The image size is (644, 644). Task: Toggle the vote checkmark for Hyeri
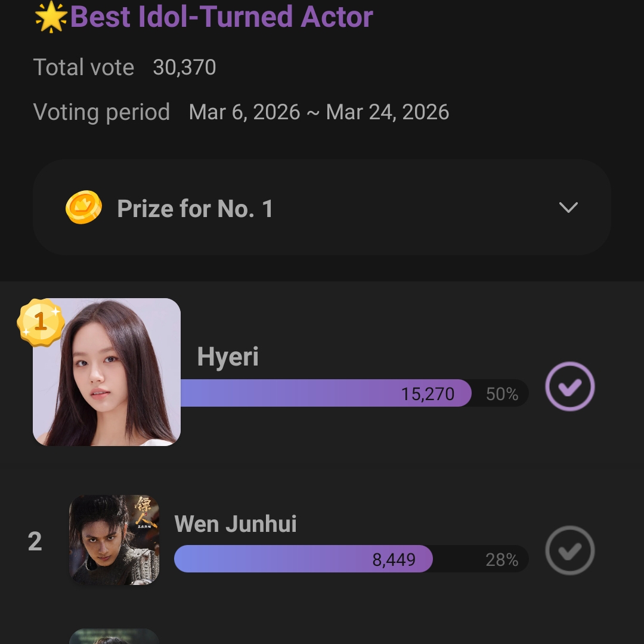[569, 386]
